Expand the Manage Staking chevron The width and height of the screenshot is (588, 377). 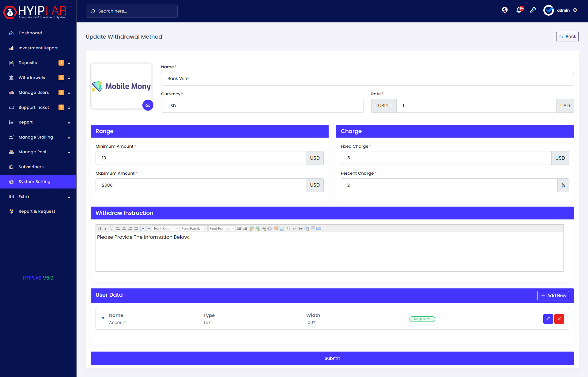pos(69,138)
